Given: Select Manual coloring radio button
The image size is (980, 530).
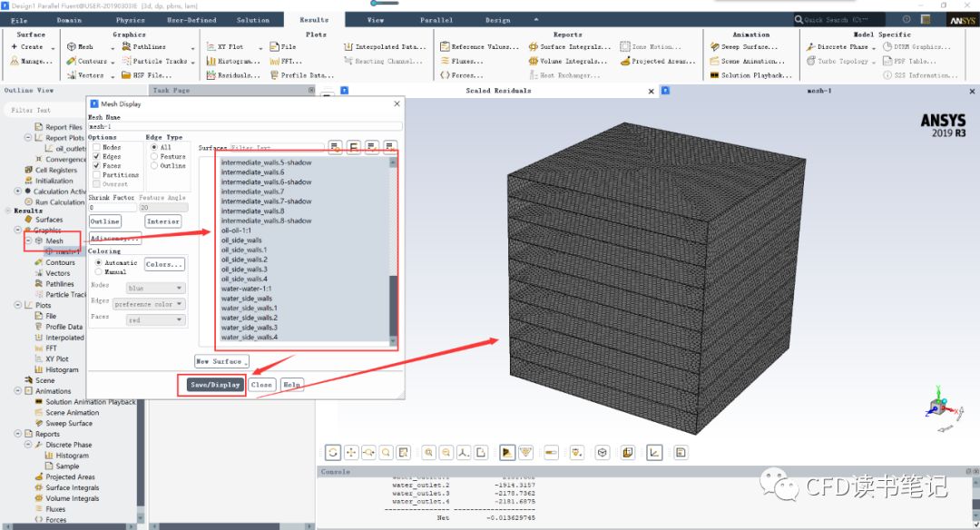Looking at the screenshot, I should point(98,272).
